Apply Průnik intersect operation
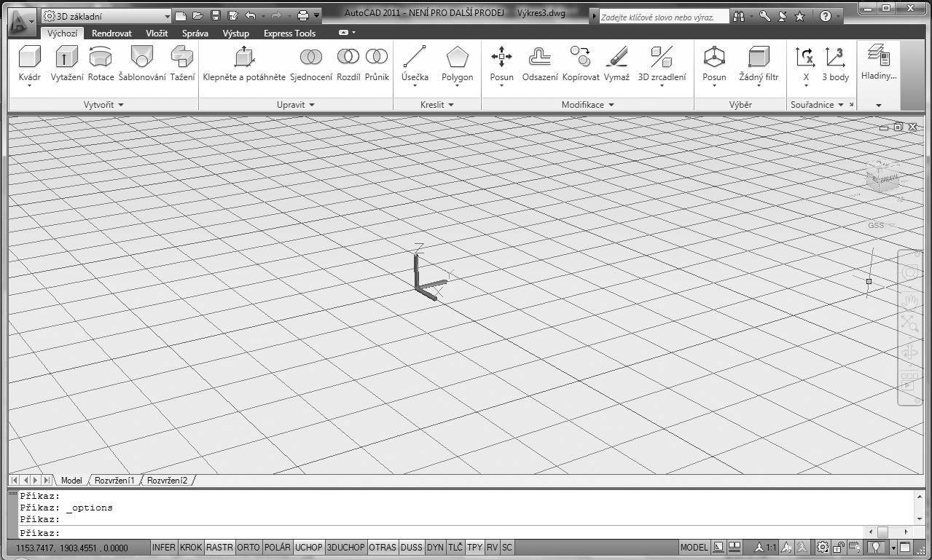This screenshot has width=932, height=560. click(377, 64)
